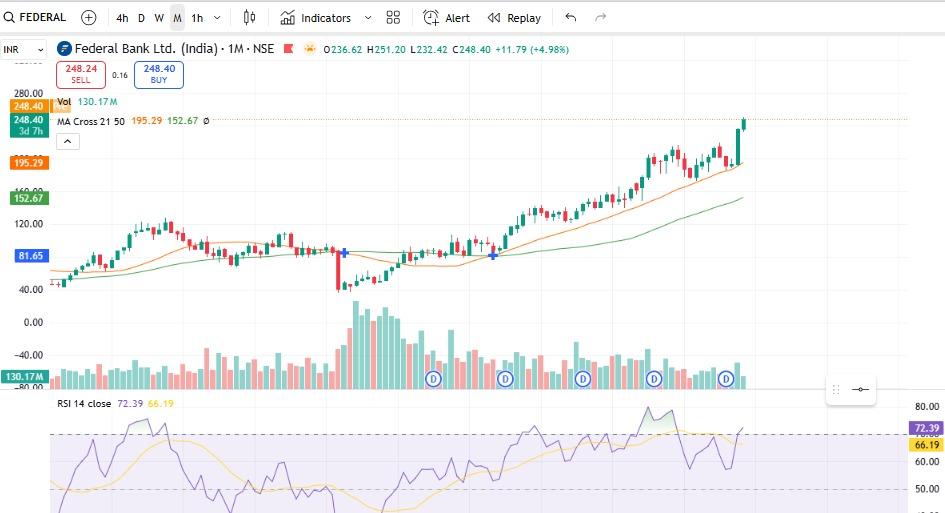This screenshot has height=513, width=945.
Task: Select the horizontal line tool in floating toolbar
Action: coord(860,389)
